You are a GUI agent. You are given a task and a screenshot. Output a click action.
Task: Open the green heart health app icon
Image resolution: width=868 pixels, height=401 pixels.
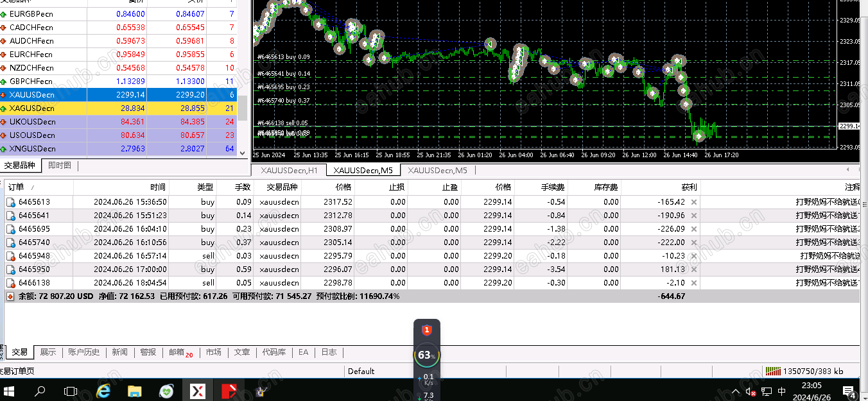pos(166,390)
